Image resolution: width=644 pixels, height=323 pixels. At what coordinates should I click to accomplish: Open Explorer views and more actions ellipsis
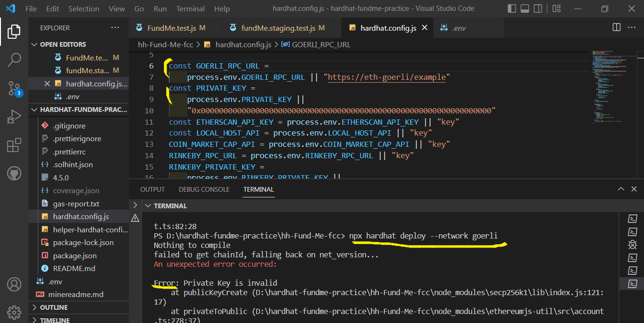coord(115,28)
